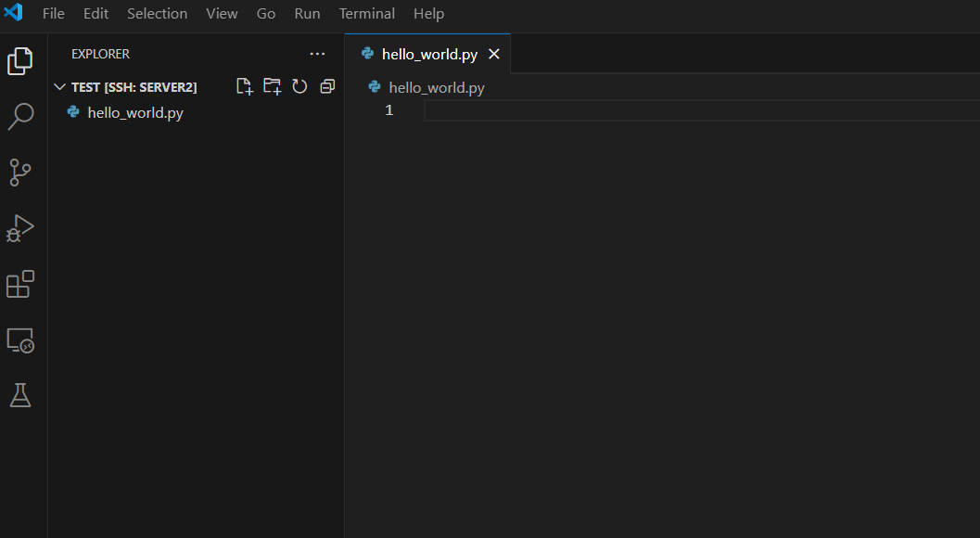Viewport: 980px width, 538px height.
Task: Open the Terminal menu
Action: click(366, 14)
